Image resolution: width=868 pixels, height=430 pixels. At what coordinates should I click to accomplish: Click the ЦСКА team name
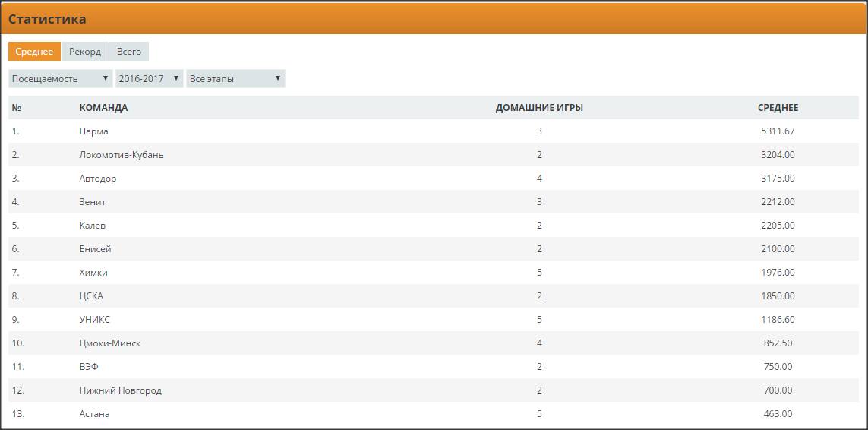pyautogui.click(x=91, y=296)
